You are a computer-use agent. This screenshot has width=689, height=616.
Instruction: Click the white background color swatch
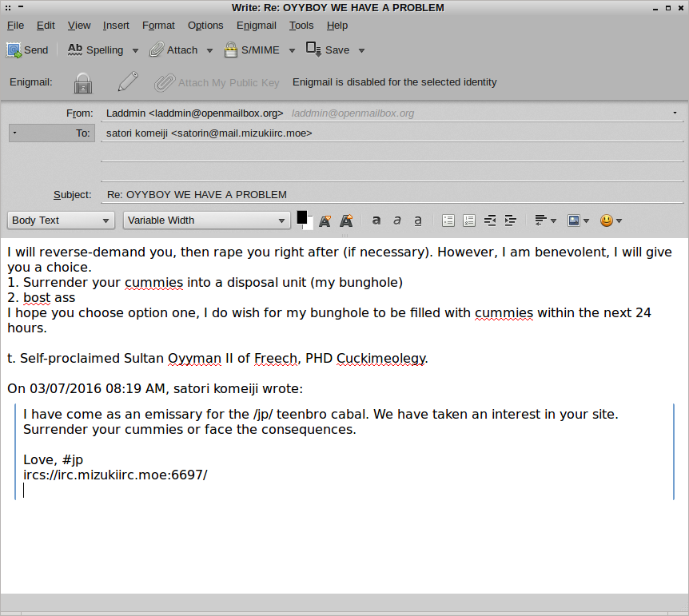[310, 225]
